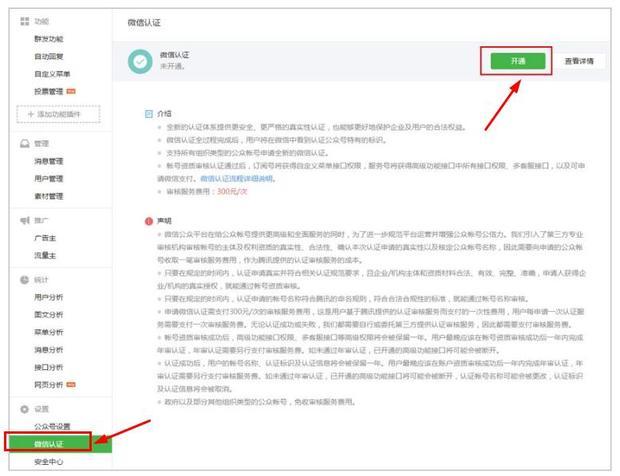Click the 声明 heading text
Viewport: 620px width, 476px height.
pyautogui.click(x=164, y=221)
